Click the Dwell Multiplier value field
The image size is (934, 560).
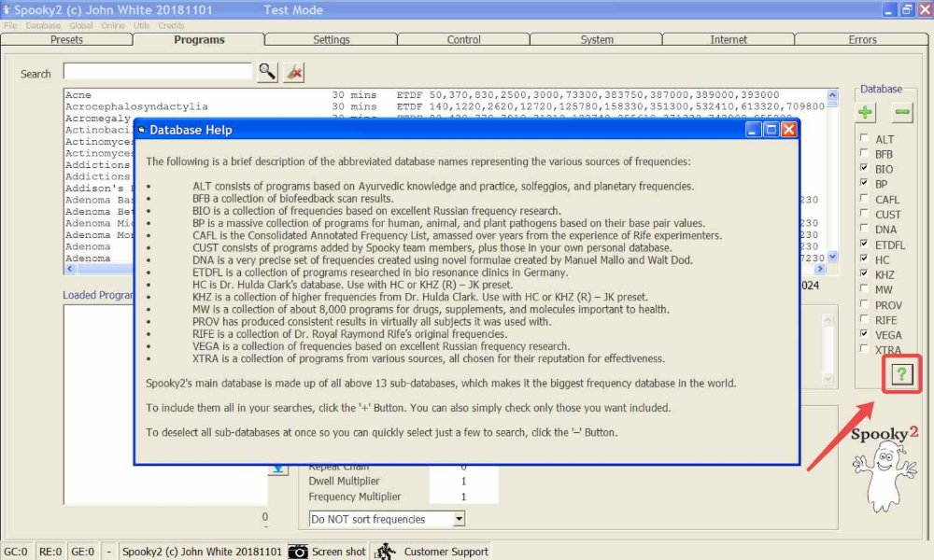point(463,481)
